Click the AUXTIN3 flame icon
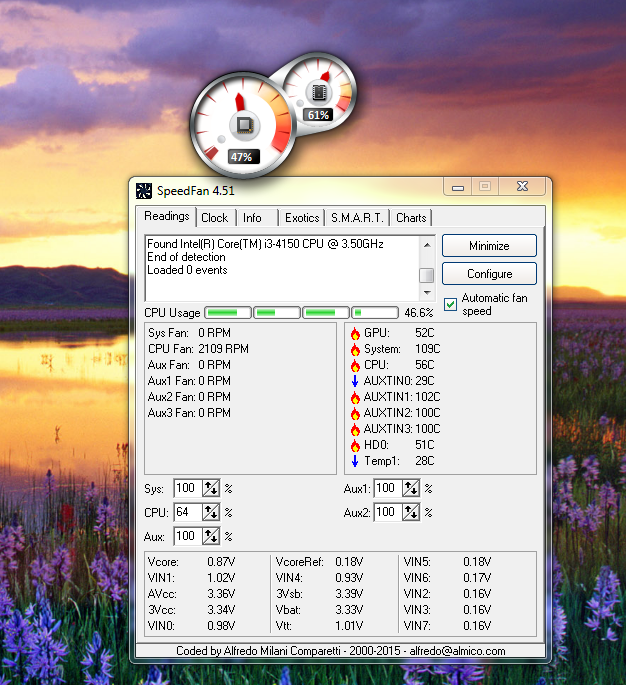 coord(355,429)
